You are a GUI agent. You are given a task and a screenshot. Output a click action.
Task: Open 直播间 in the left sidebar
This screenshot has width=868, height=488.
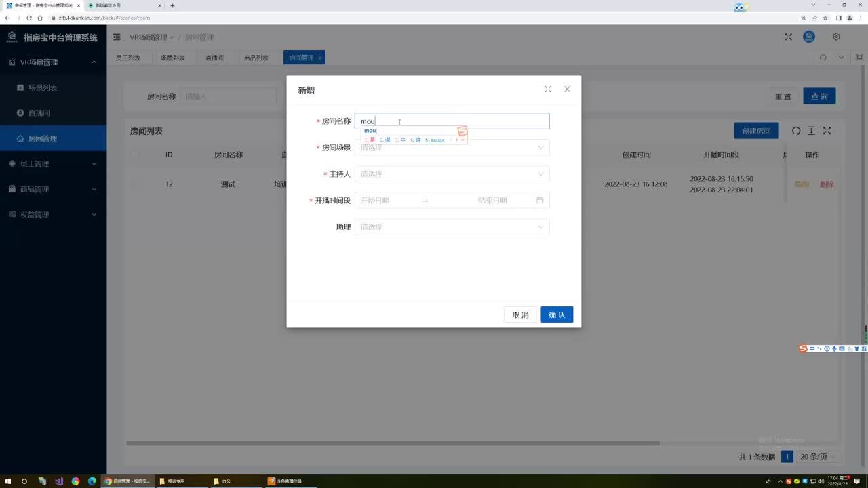39,113
